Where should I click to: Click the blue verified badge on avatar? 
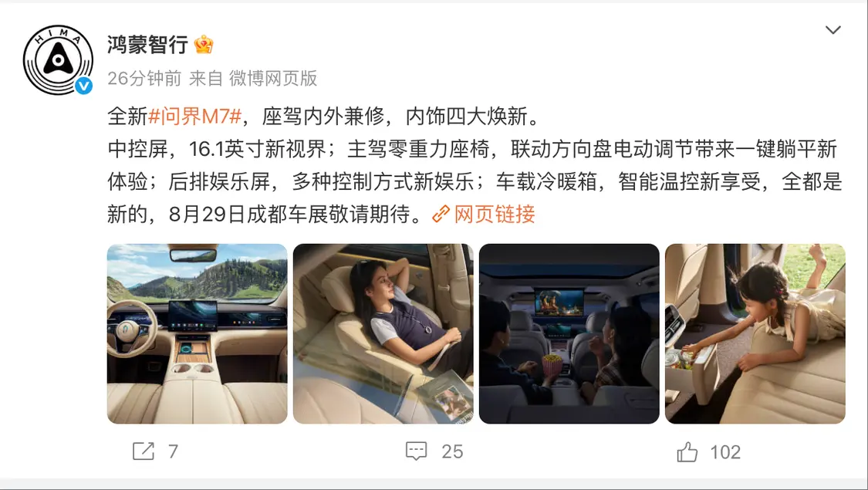(x=83, y=85)
